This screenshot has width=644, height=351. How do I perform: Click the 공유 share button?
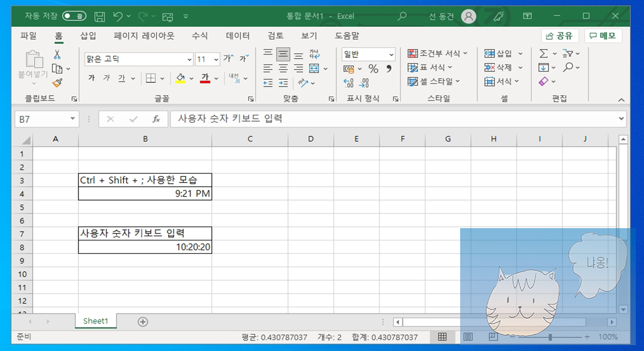(x=560, y=36)
